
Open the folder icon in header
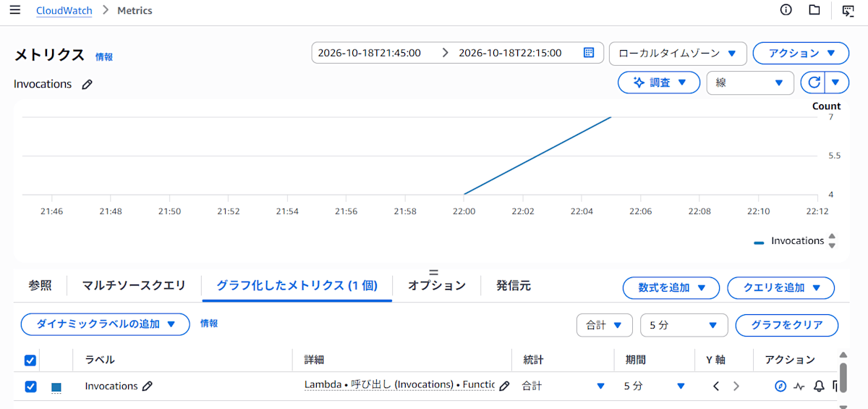point(814,10)
